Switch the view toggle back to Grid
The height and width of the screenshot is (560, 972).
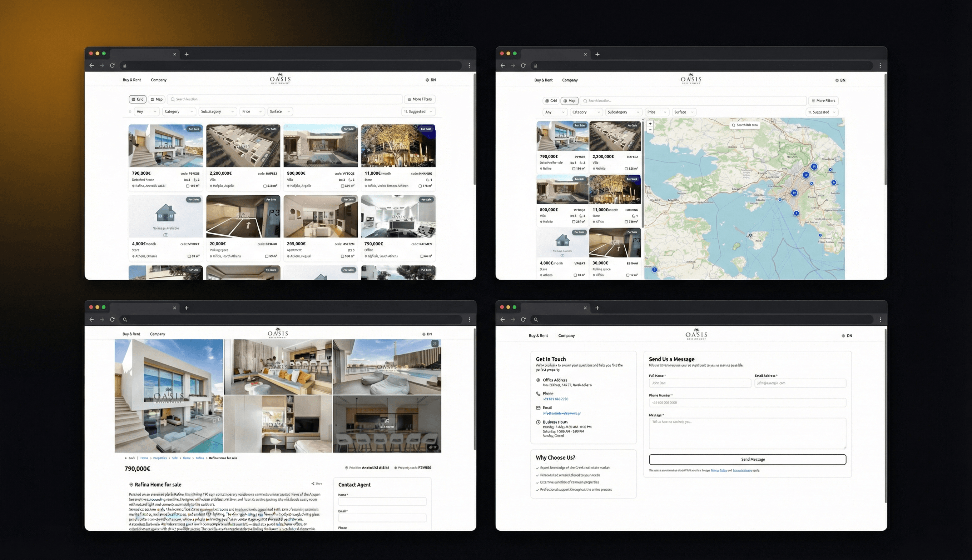551,100
